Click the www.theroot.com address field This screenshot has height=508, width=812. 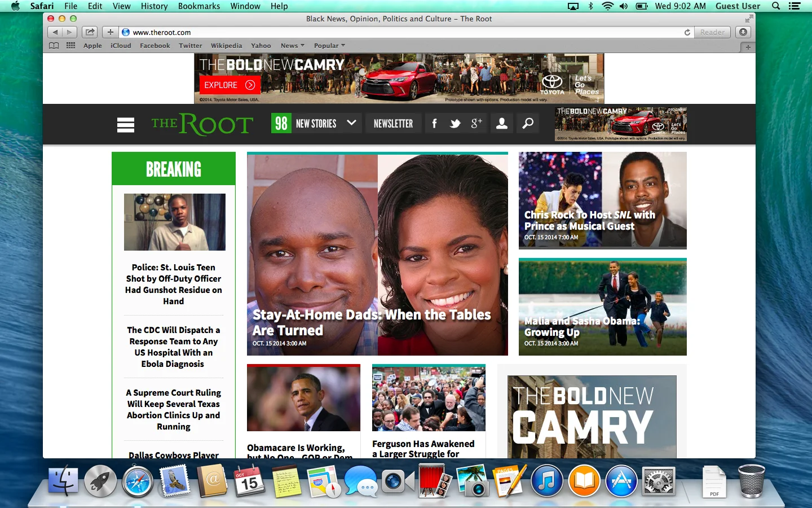click(406, 32)
